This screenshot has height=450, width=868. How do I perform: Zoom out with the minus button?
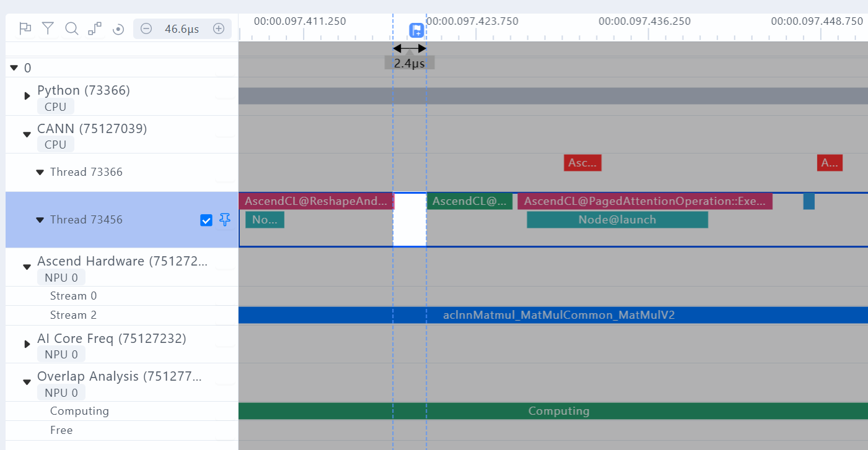click(x=146, y=28)
